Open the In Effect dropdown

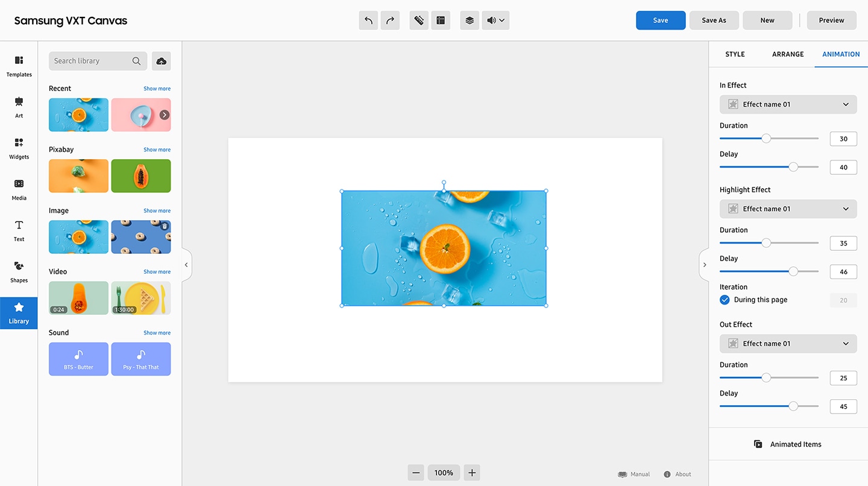[x=788, y=104]
